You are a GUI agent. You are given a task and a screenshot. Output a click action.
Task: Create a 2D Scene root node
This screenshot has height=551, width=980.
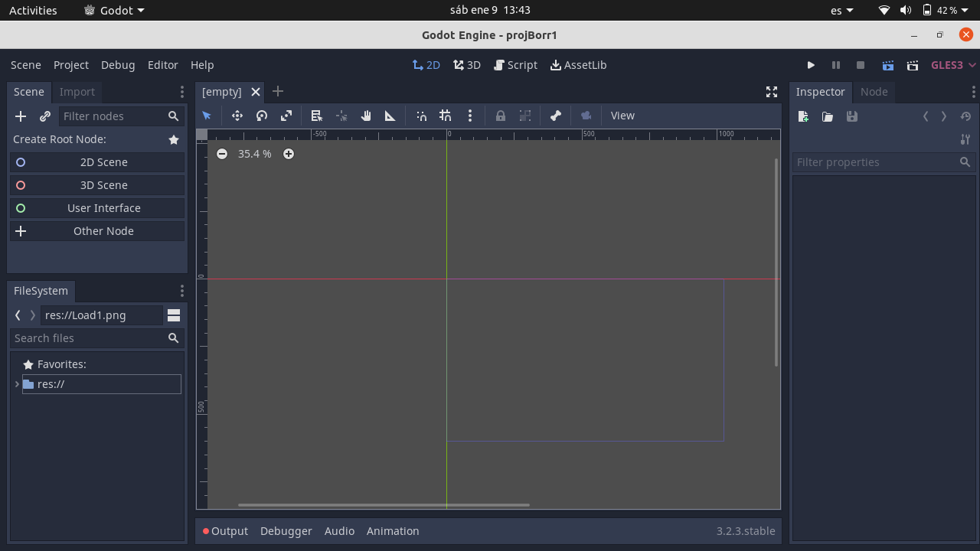pyautogui.click(x=97, y=162)
